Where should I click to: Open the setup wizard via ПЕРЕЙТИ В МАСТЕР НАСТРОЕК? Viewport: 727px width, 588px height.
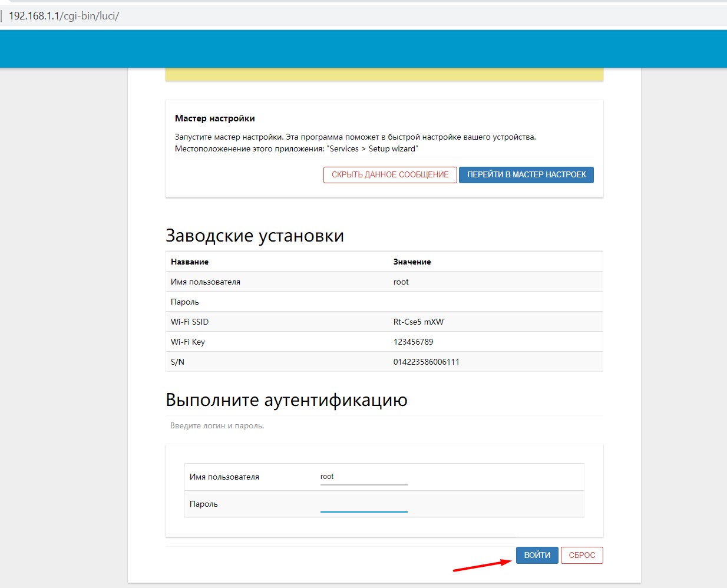(526, 175)
